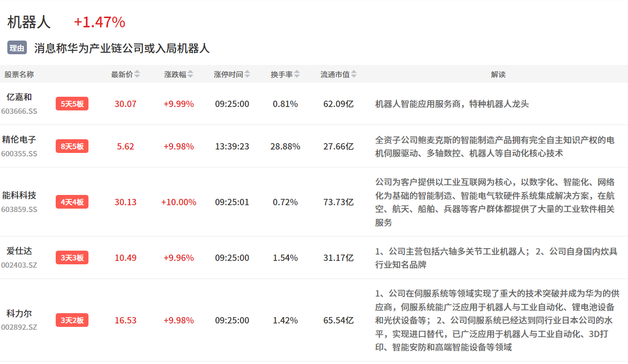Click the 换手率 sort arrows
The height and width of the screenshot is (364, 628).
tap(297, 74)
